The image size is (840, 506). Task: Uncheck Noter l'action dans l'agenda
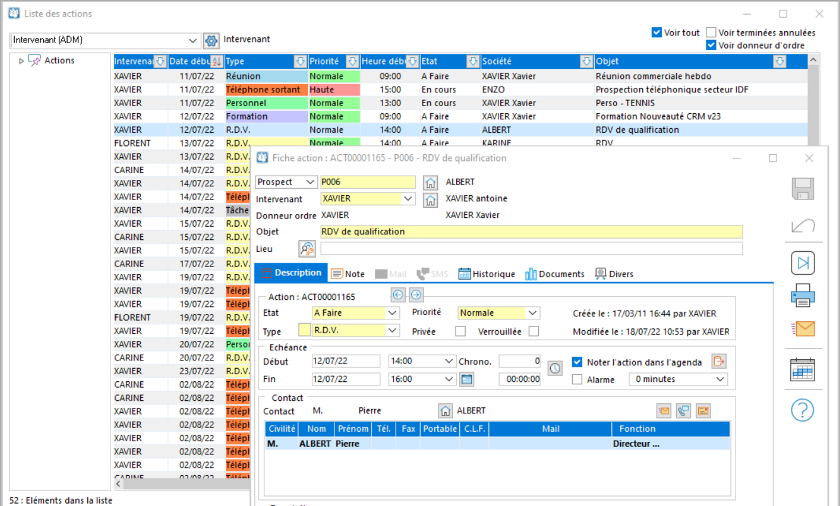(x=577, y=362)
